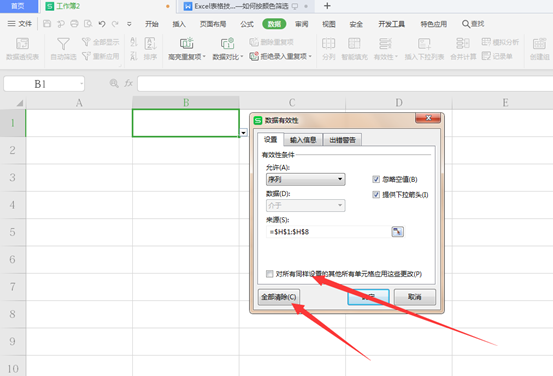Click the descending sort Z-A icon

point(134,56)
